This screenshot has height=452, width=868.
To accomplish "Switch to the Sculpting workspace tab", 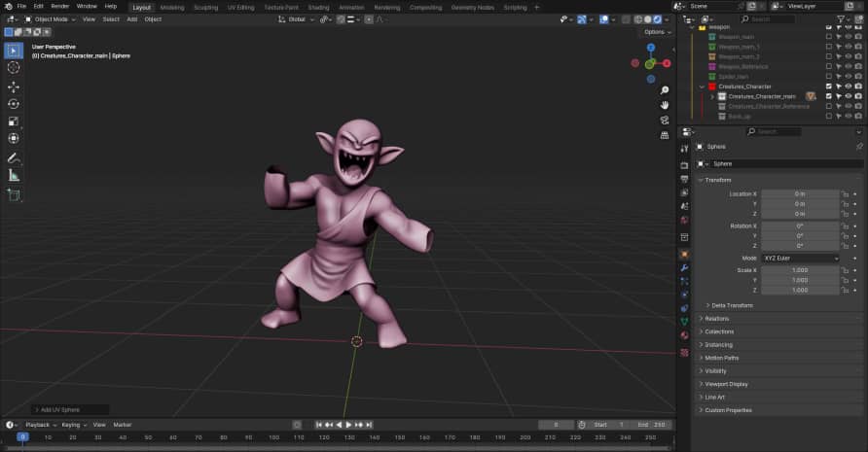I will [206, 8].
